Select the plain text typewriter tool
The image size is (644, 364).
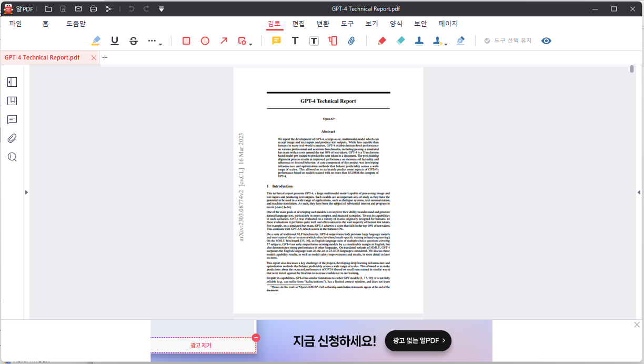click(295, 41)
